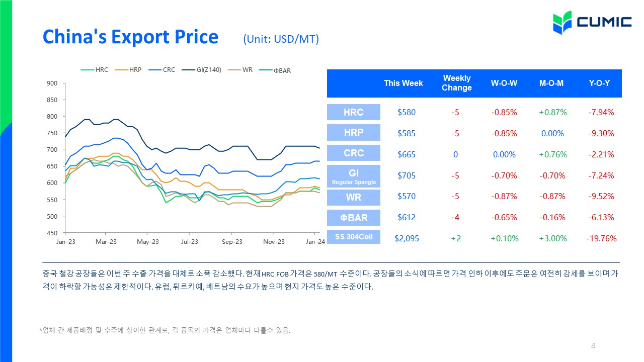Click the HRC row label
644x362 pixels.
point(354,112)
